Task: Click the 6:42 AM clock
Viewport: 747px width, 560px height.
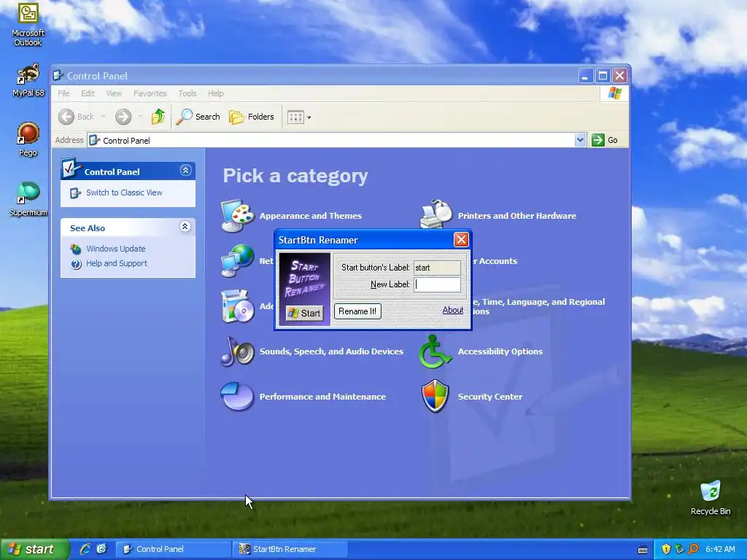Action: tap(720, 549)
